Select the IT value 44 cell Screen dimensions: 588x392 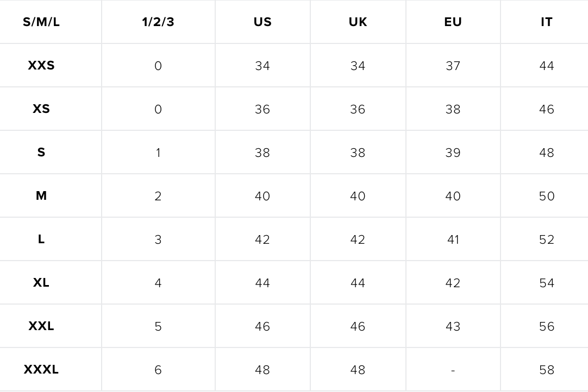[546, 66]
